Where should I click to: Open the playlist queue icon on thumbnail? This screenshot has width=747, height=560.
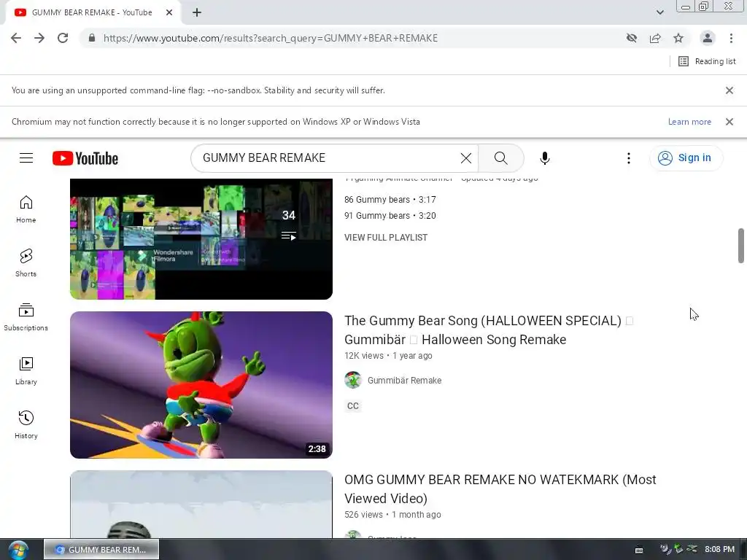(289, 236)
